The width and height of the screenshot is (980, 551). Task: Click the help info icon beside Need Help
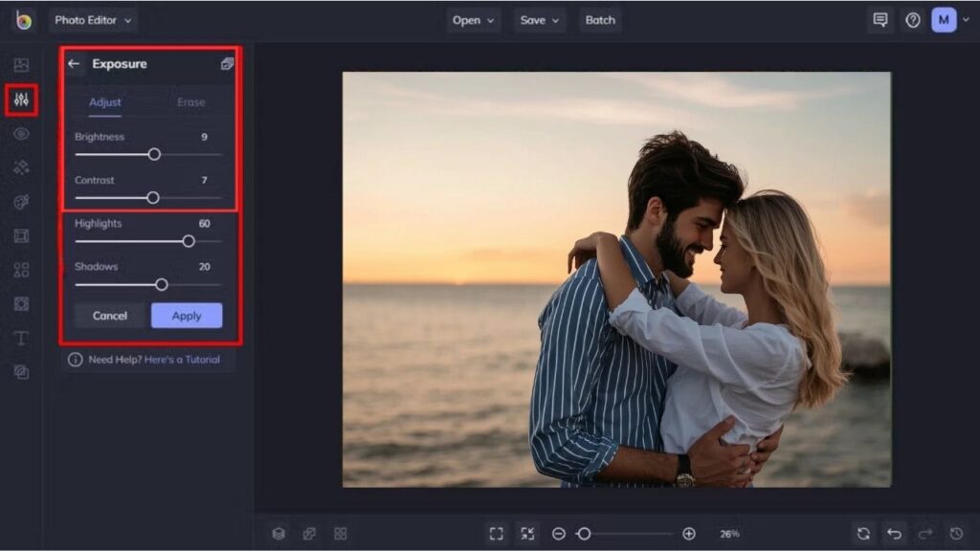coord(75,360)
